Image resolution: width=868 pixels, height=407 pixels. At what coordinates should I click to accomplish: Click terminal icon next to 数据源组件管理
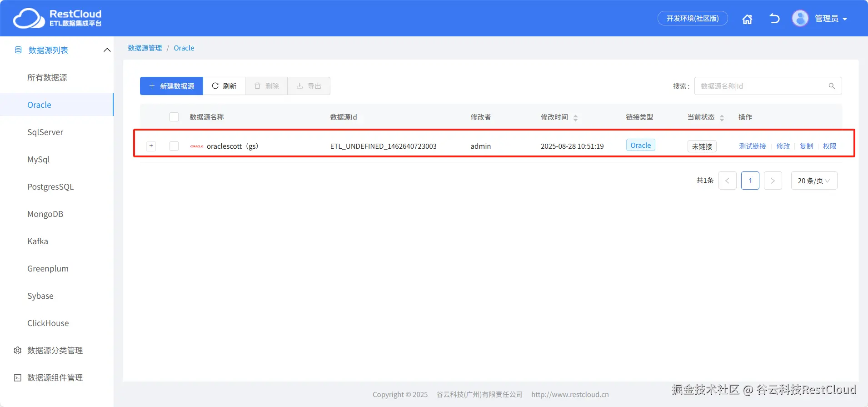click(x=18, y=378)
